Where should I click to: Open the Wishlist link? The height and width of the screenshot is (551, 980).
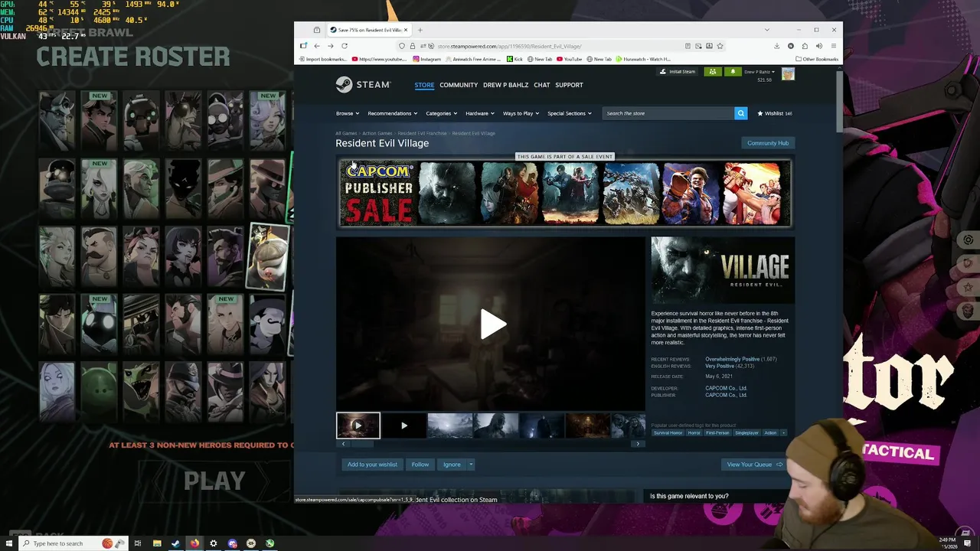point(774,113)
